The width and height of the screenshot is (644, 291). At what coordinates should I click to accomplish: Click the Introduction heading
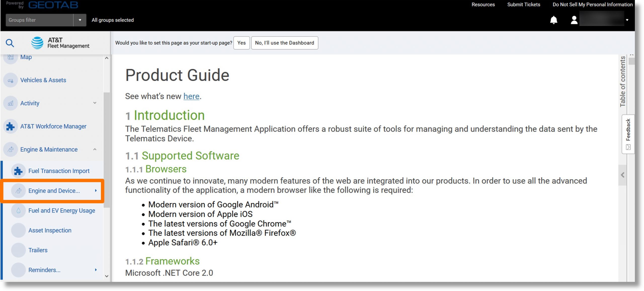click(165, 115)
